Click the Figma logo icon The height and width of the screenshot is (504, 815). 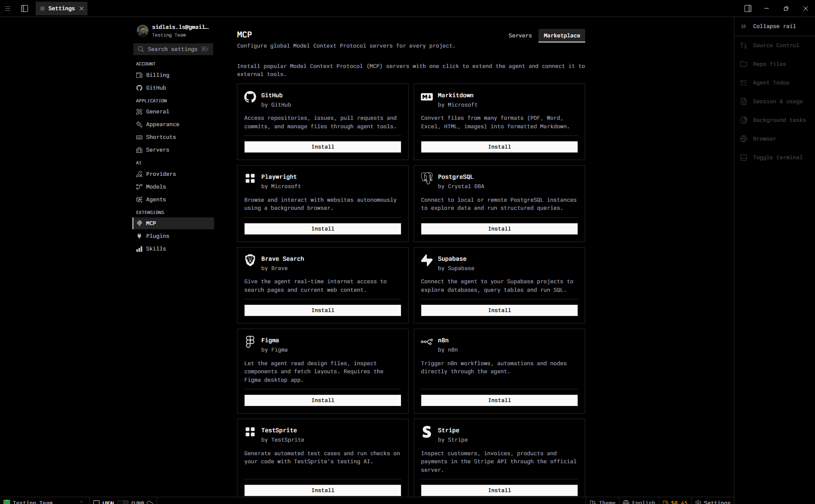pos(250,342)
